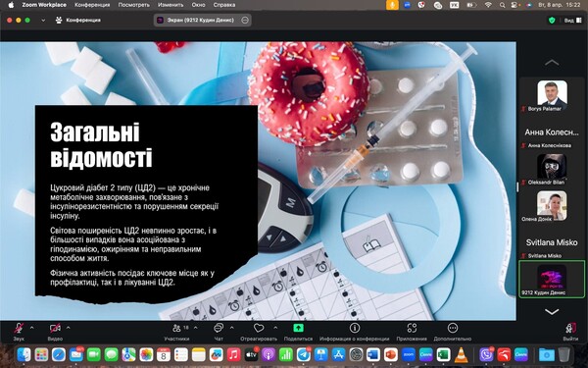This screenshot has width=588, height=368.
Task: Click the green encryption shield icon
Action: [x=552, y=21]
